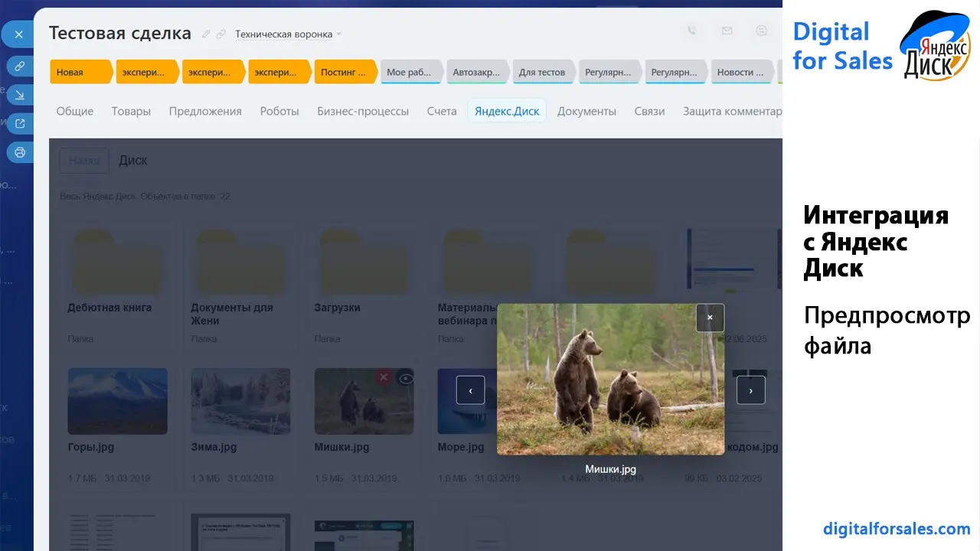Select the Яндекс.Диск tab
The height and width of the screenshot is (551, 980).
coord(507,111)
